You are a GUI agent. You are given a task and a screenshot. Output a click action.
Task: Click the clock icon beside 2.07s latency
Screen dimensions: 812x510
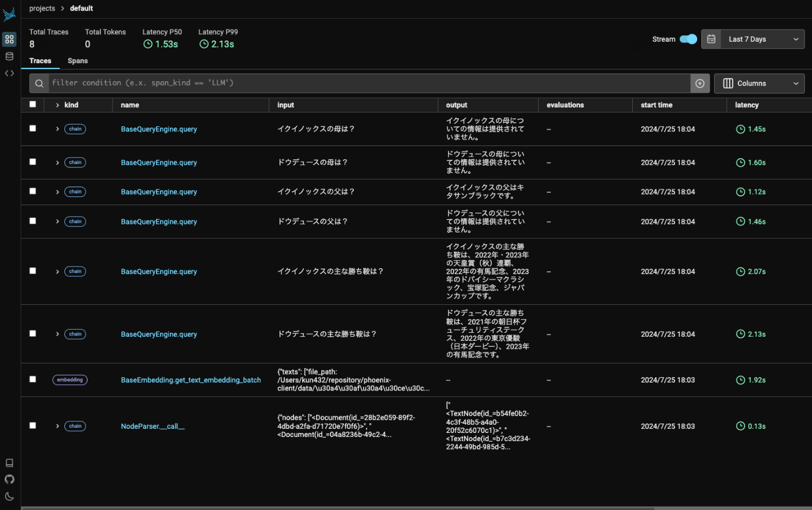tap(740, 271)
